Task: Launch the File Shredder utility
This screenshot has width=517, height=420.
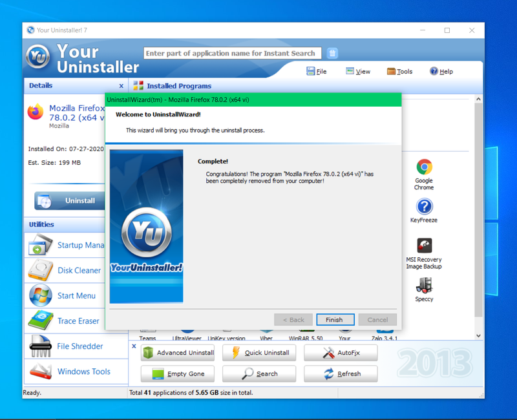Action: pyautogui.click(x=65, y=346)
